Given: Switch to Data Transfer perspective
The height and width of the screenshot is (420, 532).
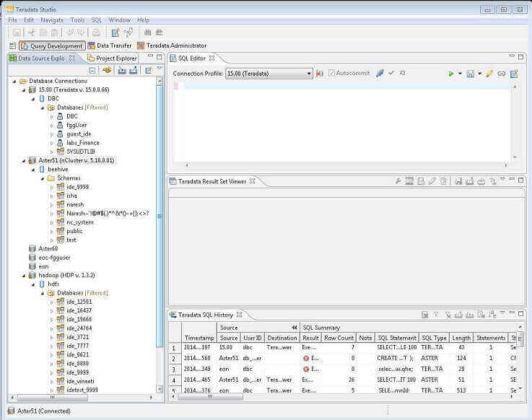Looking at the screenshot, I should 110,45.
